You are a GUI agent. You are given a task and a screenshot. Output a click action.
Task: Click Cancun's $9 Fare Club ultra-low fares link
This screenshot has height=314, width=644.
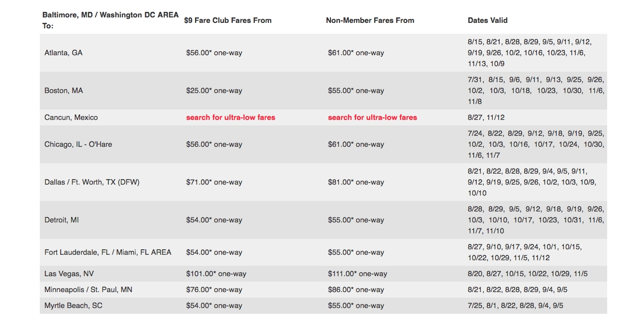coord(230,117)
